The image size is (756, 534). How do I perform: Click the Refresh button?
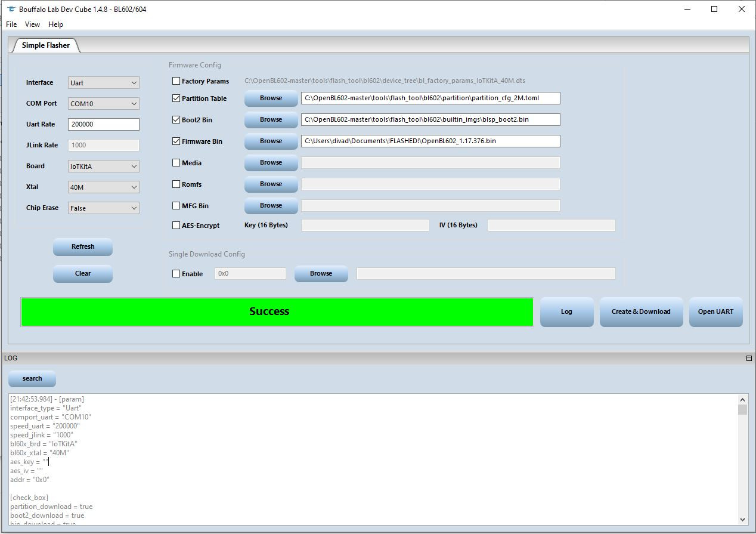pyautogui.click(x=83, y=246)
